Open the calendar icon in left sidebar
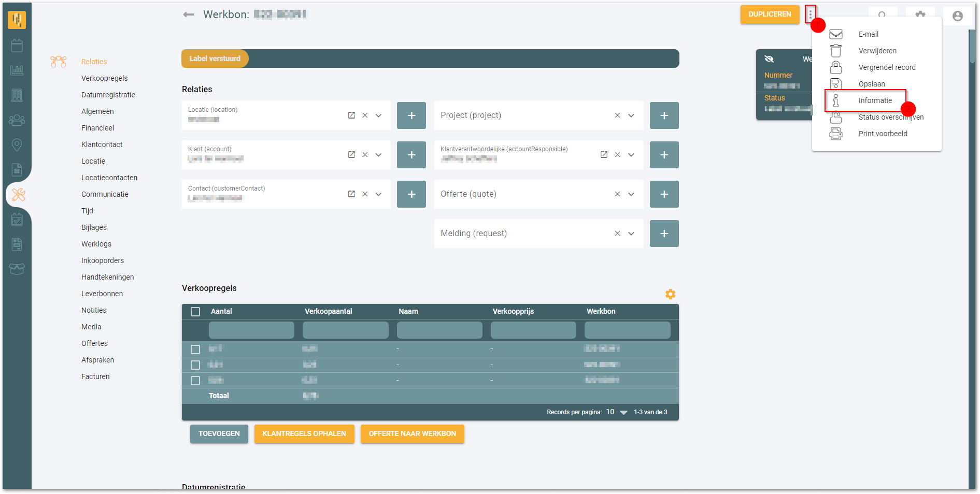The image size is (980, 494). [x=17, y=46]
